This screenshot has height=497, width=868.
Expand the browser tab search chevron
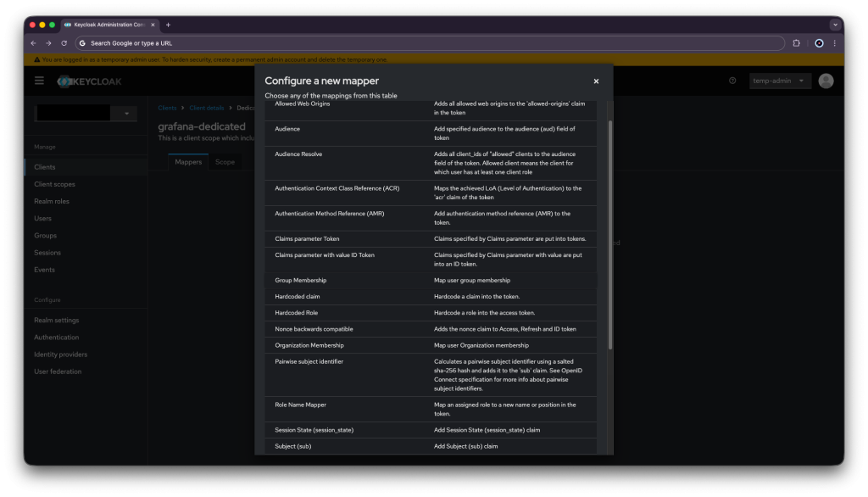834,25
